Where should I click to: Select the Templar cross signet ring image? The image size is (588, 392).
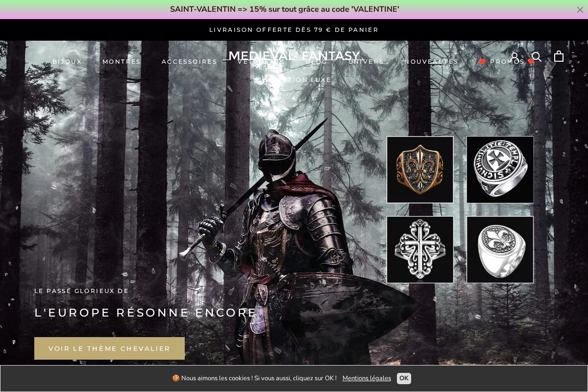[500, 170]
